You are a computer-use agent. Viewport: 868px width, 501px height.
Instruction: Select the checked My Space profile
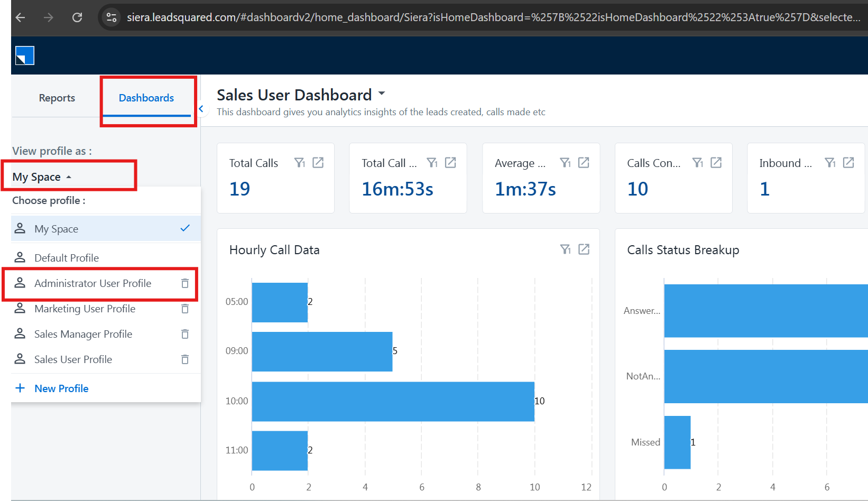tap(57, 229)
